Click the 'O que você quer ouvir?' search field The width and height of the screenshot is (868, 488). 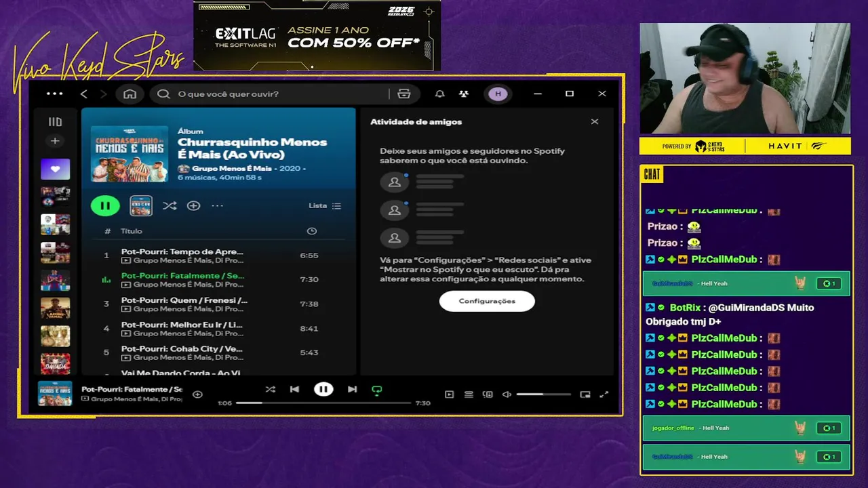pos(271,94)
